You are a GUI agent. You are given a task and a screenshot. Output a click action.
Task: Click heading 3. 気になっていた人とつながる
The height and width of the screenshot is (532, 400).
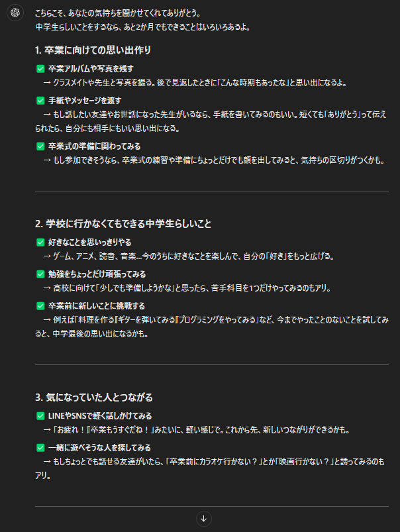[94, 398]
